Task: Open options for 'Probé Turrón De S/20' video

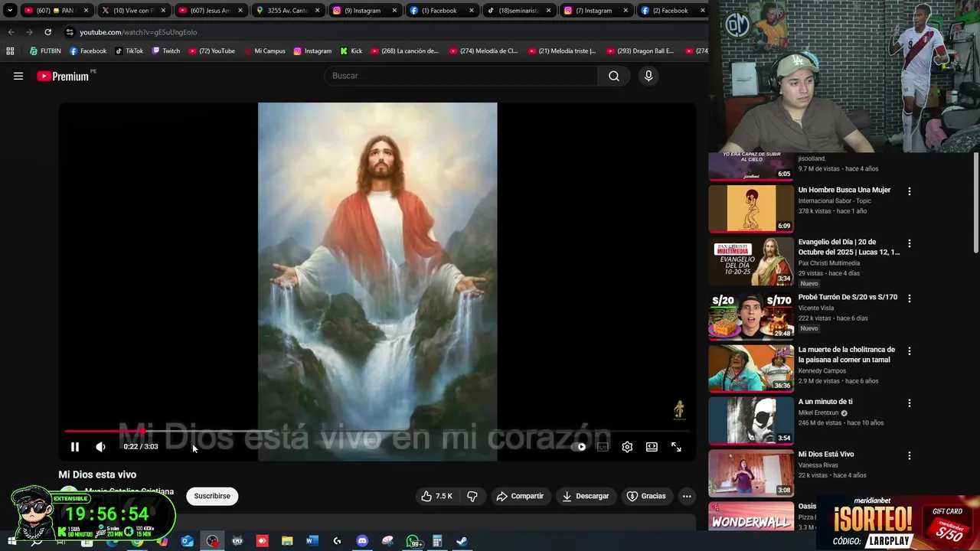Action: point(910,298)
